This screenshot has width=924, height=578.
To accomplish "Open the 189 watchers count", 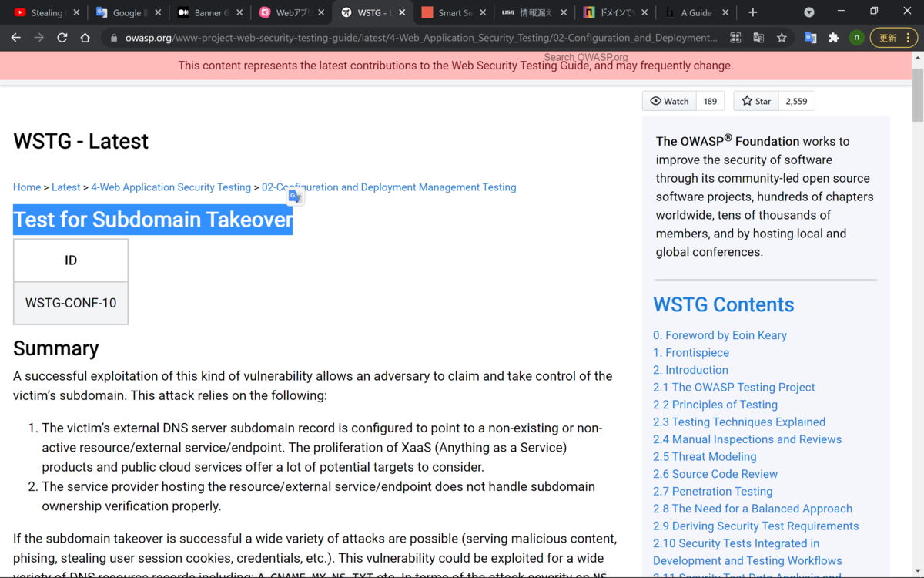I will (710, 101).
